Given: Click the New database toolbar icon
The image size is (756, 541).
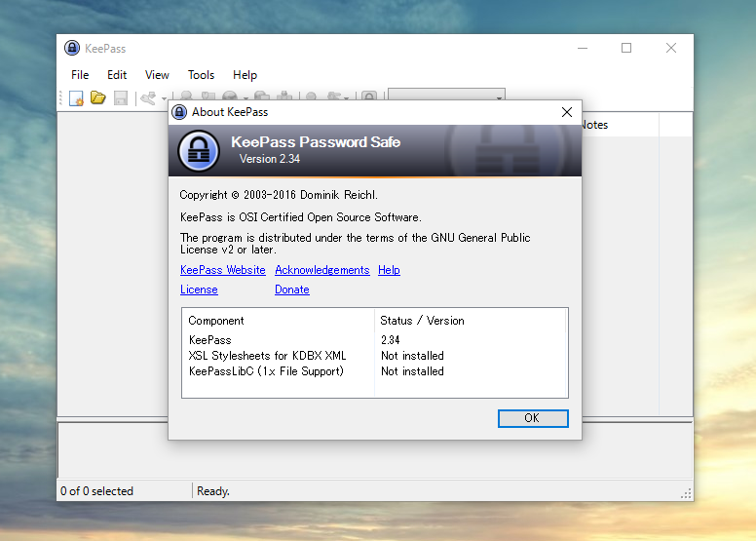Looking at the screenshot, I should click(76, 97).
